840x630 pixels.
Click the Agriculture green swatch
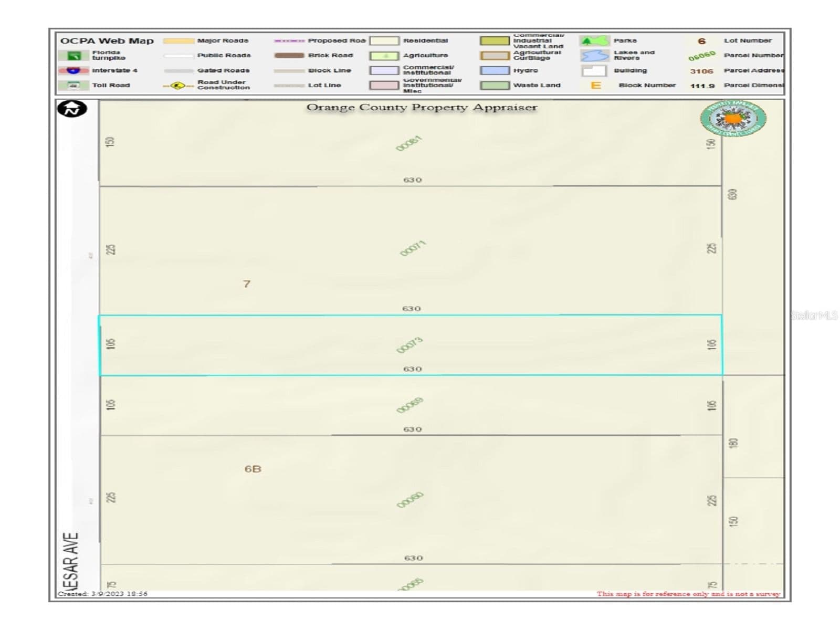coord(384,56)
